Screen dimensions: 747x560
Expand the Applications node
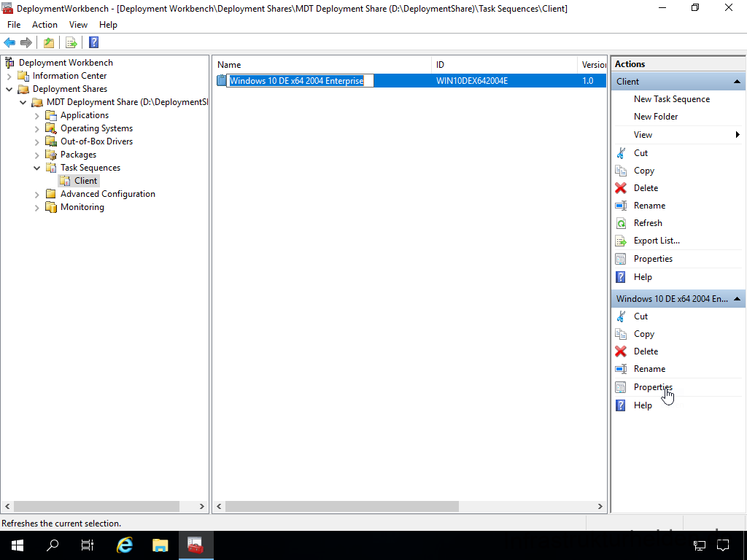[x=37, y=115]
